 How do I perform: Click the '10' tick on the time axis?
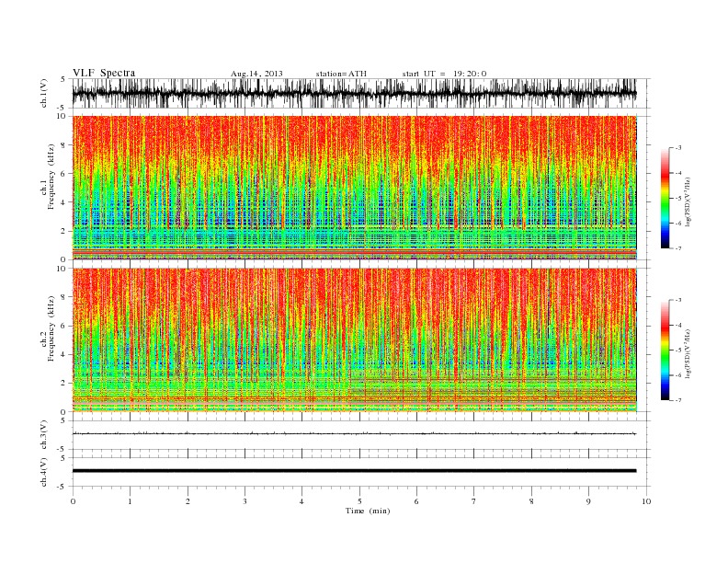tap(646, 501)
